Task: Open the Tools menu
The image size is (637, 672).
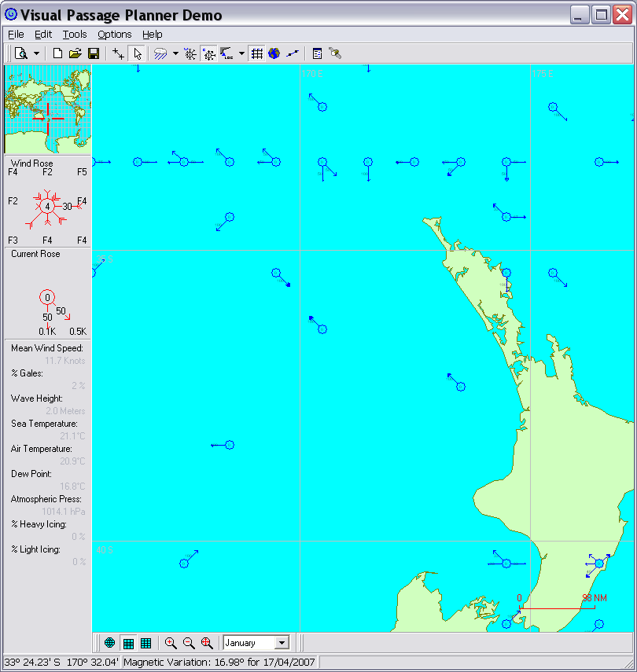Action: 75,35
